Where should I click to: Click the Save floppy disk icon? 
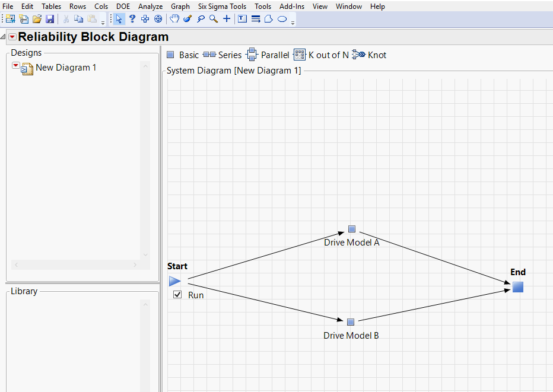click(x=50, y=19)
